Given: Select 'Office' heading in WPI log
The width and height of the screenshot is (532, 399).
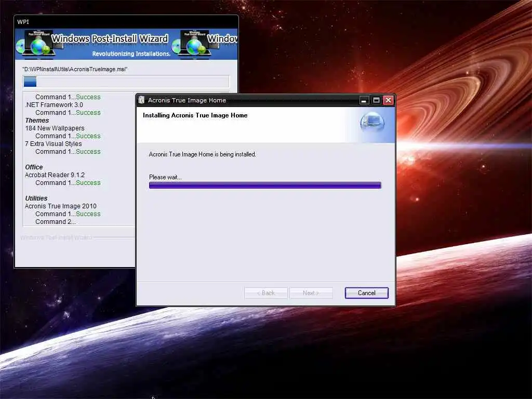Looking at the screenshot, I should pos(34,167).
